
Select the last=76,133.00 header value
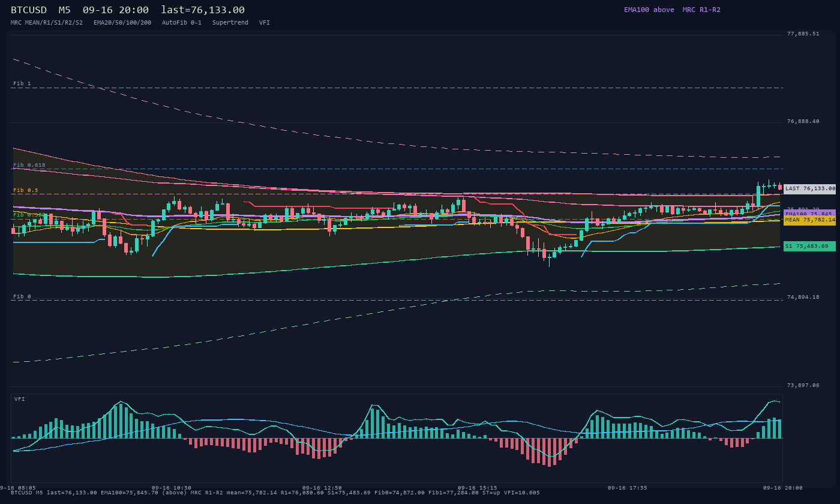(203, 10)
